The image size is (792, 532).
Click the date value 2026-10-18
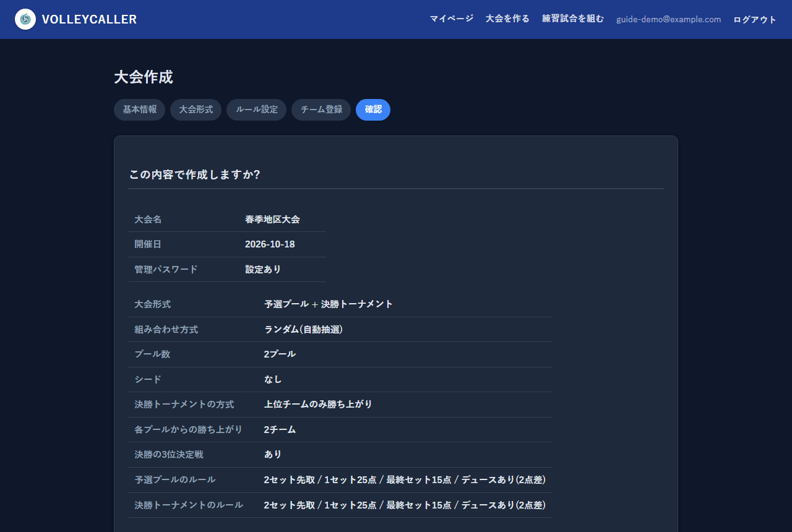click(270, 244)
